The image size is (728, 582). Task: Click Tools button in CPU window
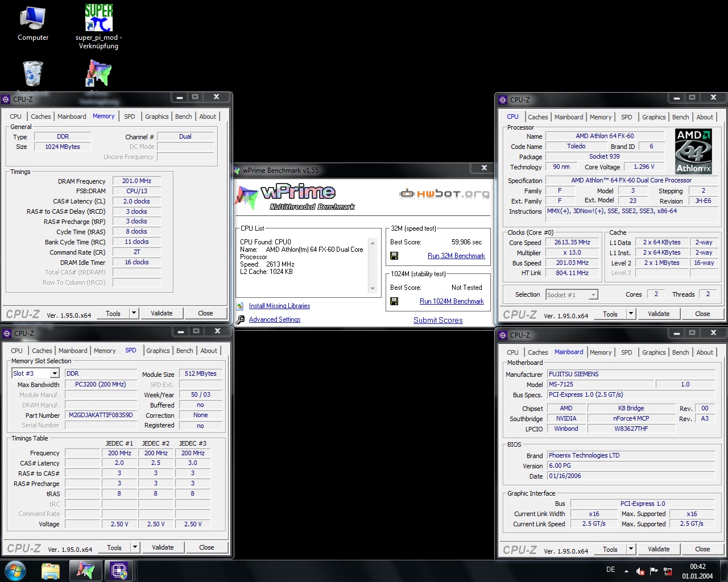click(x=610, y=314)
